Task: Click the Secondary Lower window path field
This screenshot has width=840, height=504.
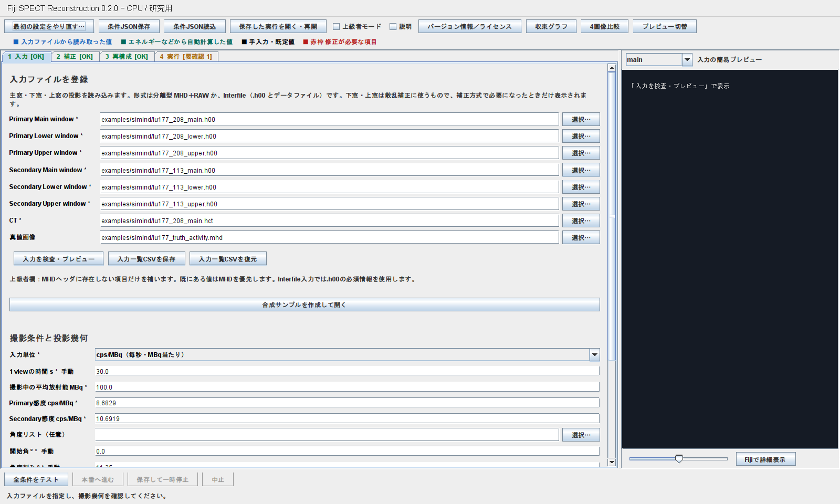Action: 329,187
